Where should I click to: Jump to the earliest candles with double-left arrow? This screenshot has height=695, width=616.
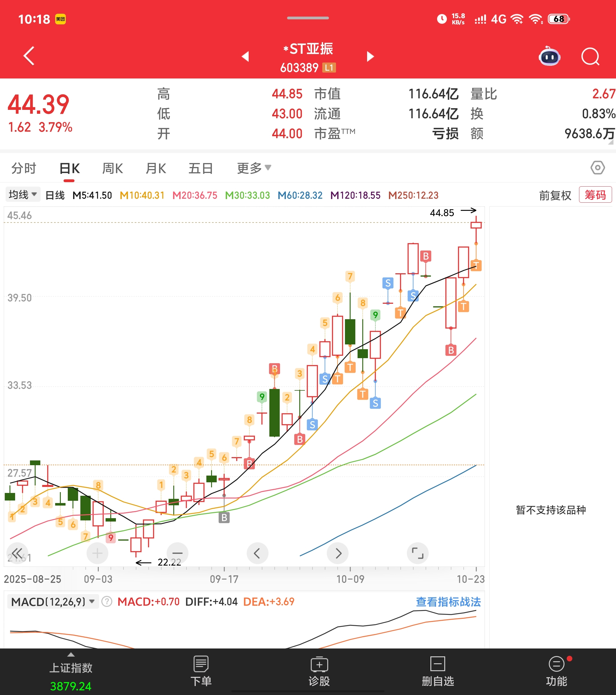[17, 553]
